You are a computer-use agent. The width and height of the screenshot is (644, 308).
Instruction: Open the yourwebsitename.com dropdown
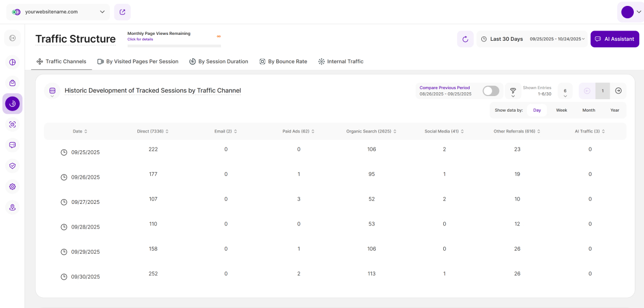[x=58, y=12]
